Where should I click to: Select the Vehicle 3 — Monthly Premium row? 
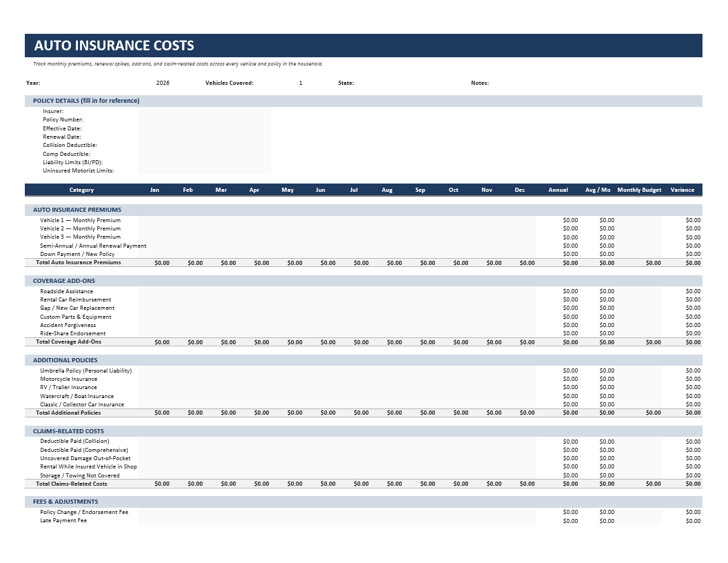[x=363, y=237]
